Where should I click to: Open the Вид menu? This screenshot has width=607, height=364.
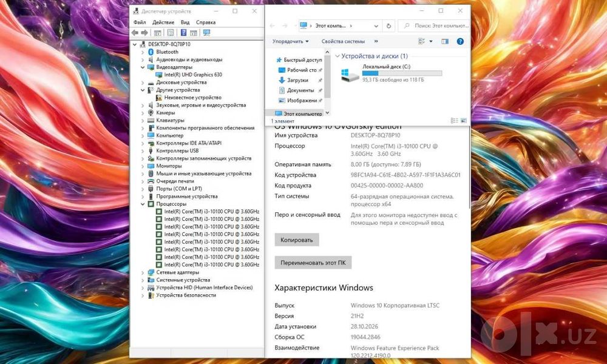coord(185,22)
